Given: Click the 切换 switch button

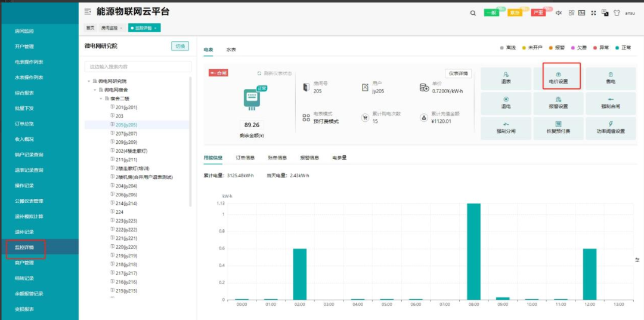Looking at the screenshot, I should click(180, 46).
